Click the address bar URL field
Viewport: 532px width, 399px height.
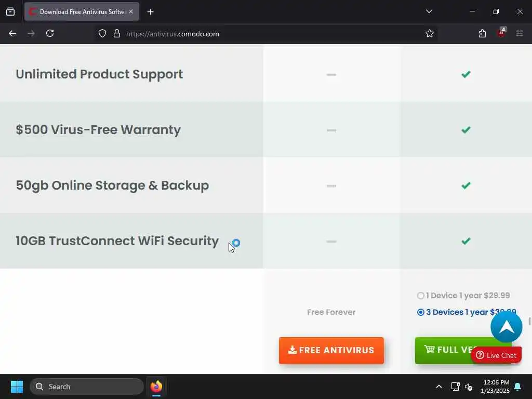260,33
